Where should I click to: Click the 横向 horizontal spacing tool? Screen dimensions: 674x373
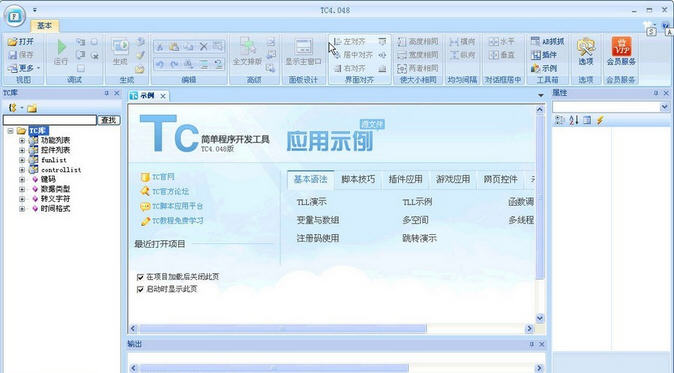click(x=463, y=41)
